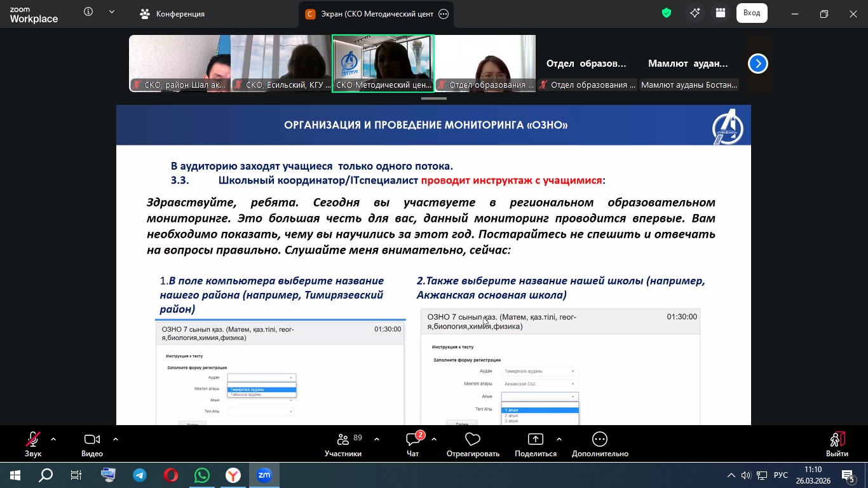
Task: Open the dropdown chevron beside the info icon
Action: tap(112, 12)
